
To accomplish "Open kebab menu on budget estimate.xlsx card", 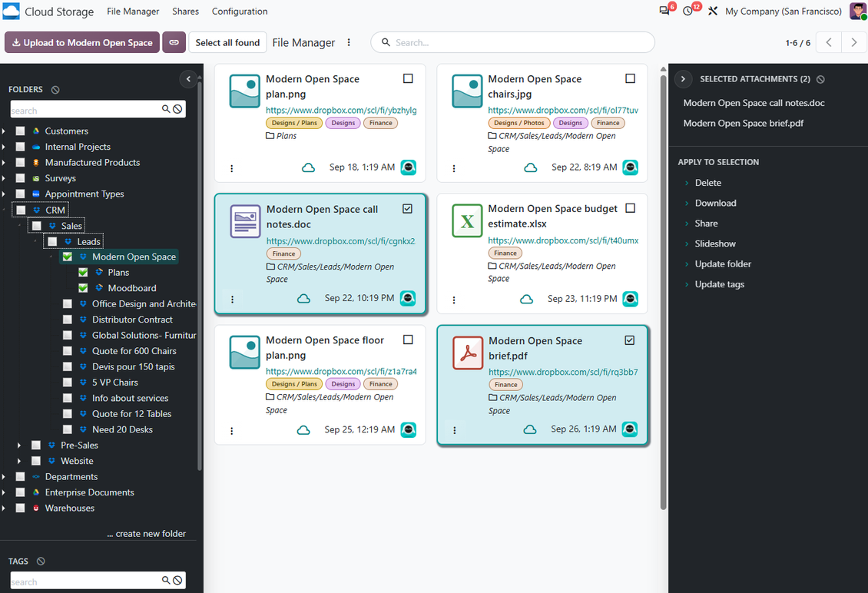I will click(x=454, y=300).
